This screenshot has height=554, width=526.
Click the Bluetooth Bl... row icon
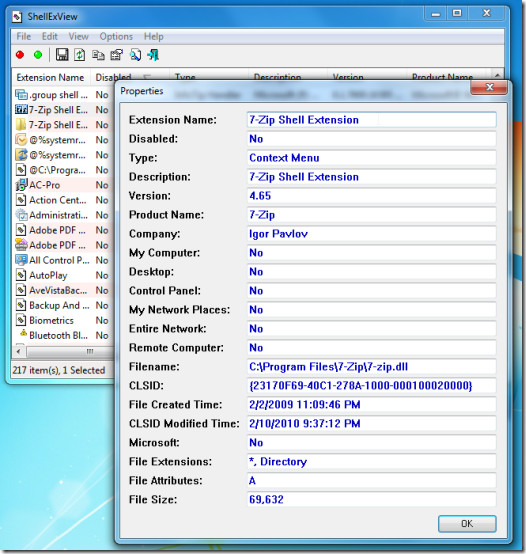tap(23, 333)
